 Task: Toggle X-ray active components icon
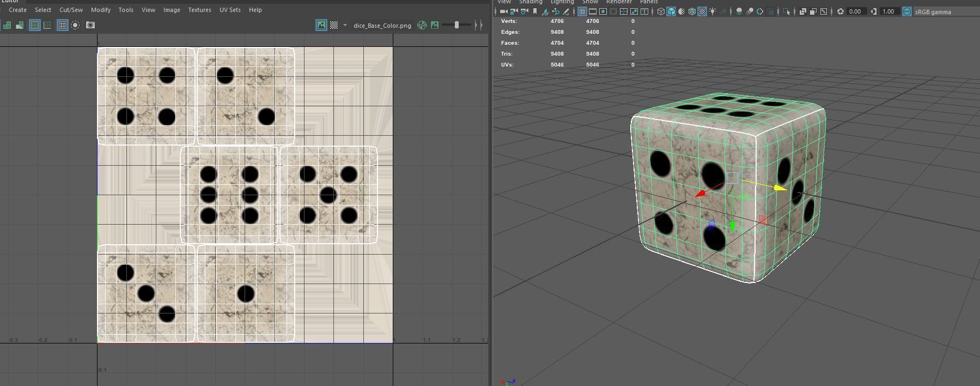coord(813,11)
